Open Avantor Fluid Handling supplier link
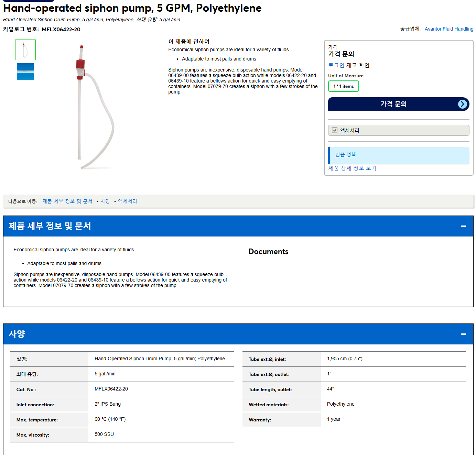476x462 pixels. [x=449, y=29]
